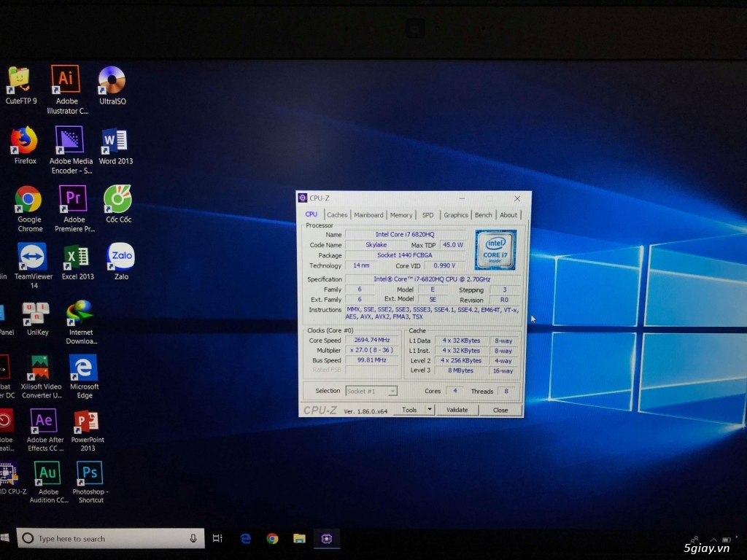This screenshot has width=747, height=560.
Task: Click the Windows search box
Action: 111,538
